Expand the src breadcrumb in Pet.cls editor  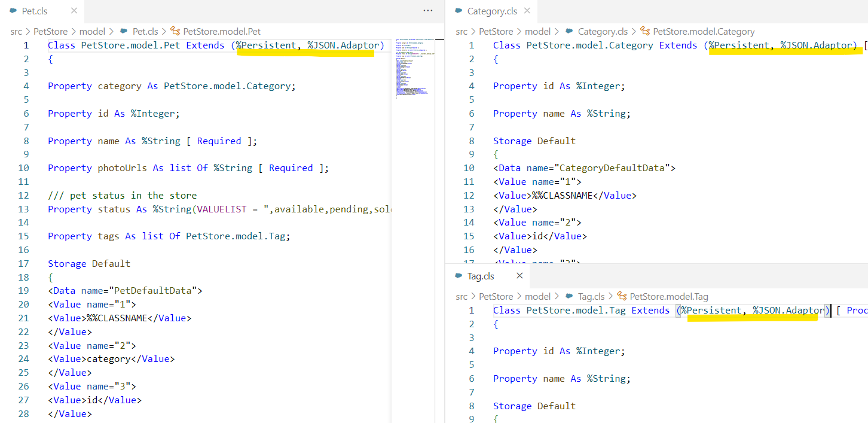coord(17,32)
